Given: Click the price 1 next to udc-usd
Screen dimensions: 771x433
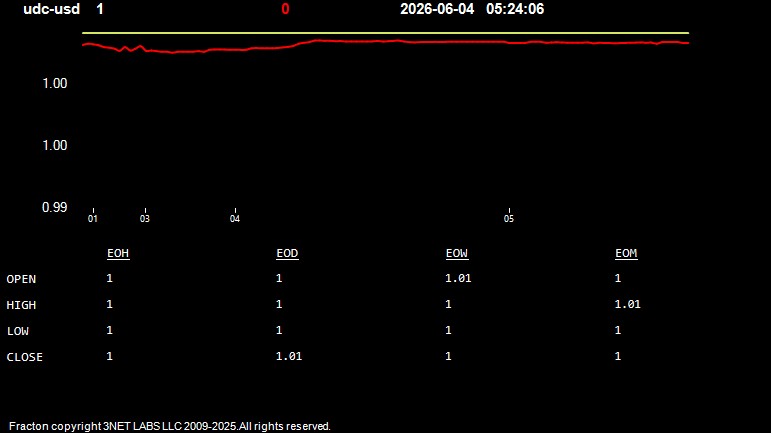Looking at the screenshot, I should point(100,9).
